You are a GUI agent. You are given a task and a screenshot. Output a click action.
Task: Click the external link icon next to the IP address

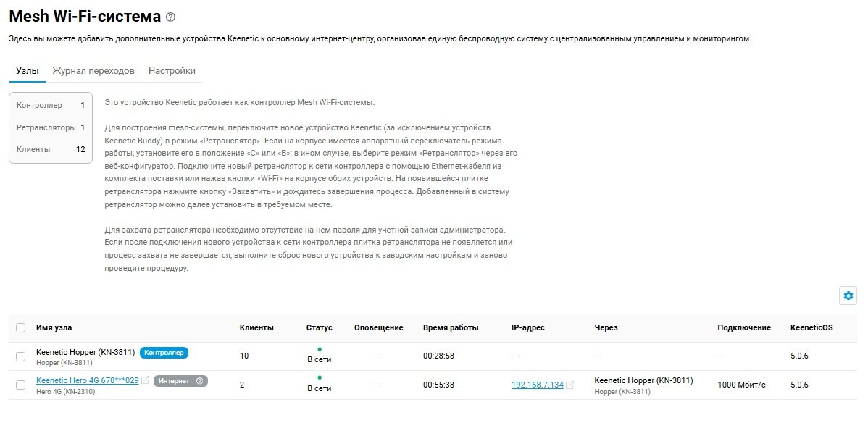(x=569, y=385)
